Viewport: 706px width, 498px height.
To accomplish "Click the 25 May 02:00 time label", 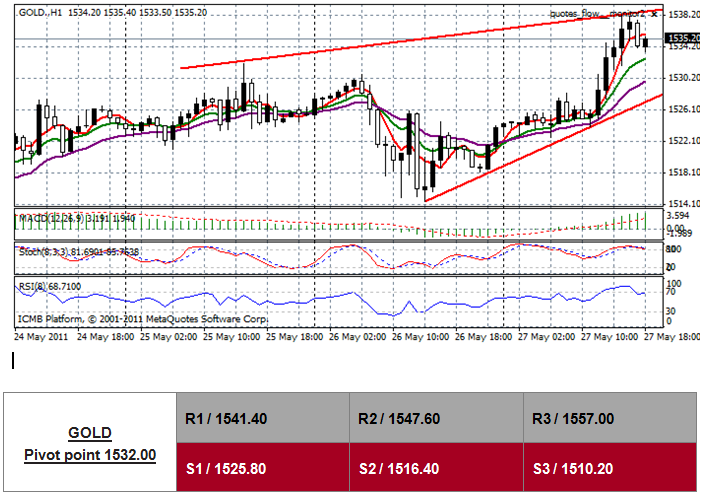I will (168, 337).
